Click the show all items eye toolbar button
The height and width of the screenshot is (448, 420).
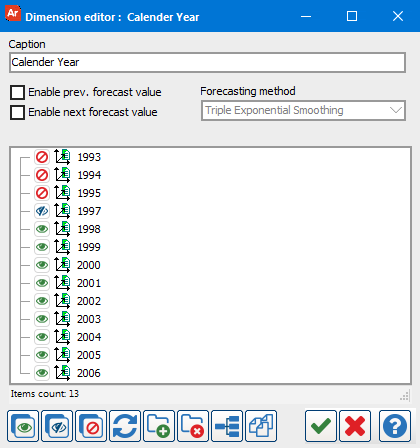click(x=23, y=426)
